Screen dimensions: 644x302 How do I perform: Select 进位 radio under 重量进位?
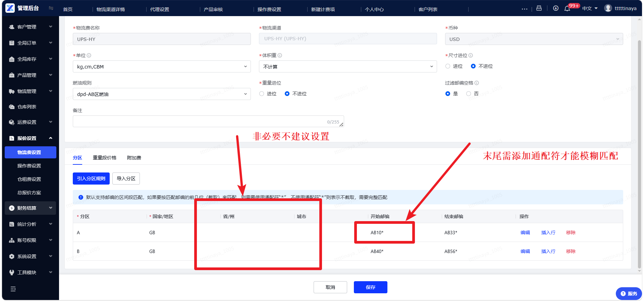[262, 94]
